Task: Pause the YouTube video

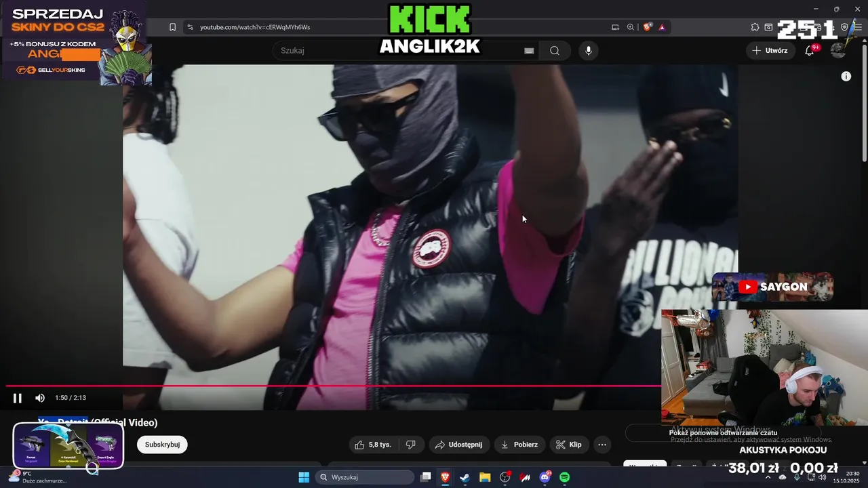Action: 18,398
